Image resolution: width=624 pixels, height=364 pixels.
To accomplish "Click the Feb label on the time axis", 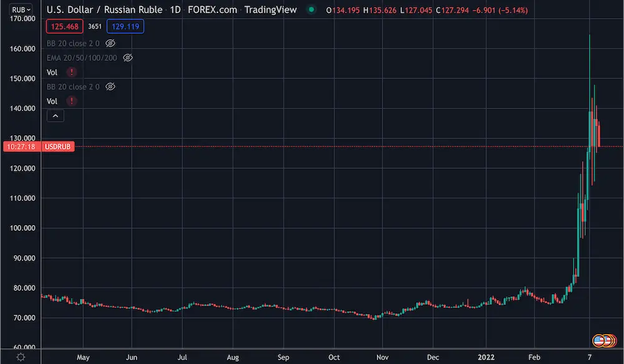I will click(x=534, y=357).
